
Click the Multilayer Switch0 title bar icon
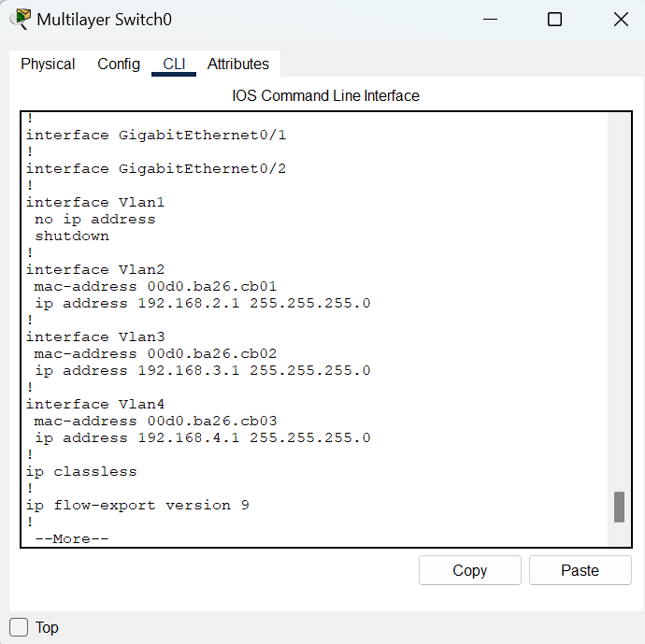[x=21, y=19]
